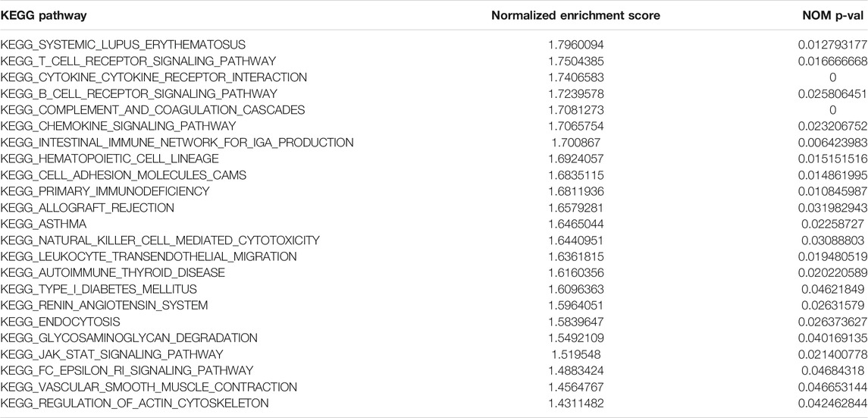Click the KEGG_T_CELL_RECEPTOR_SIGNALING_PATHWAY entry
Screen dimensions: 868x418
[139, 61]
